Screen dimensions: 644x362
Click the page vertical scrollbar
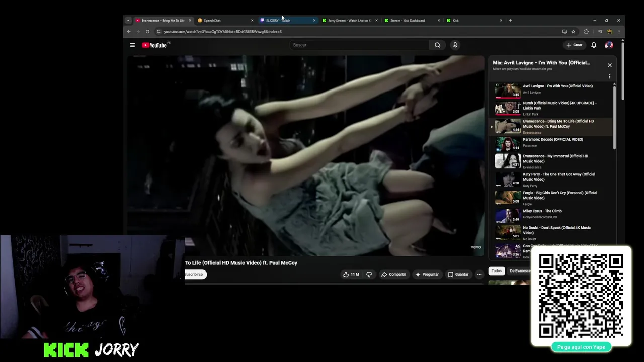(622, 70)
